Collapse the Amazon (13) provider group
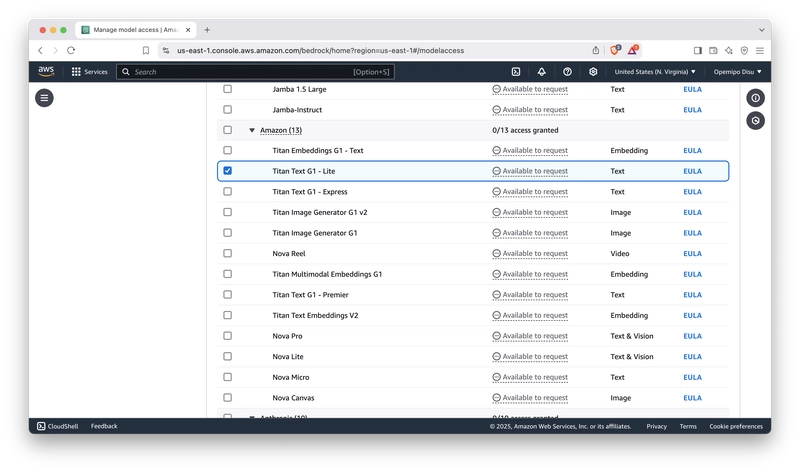Screen dimensions: 800x472 pyautogui.click(x=252, y=130)
